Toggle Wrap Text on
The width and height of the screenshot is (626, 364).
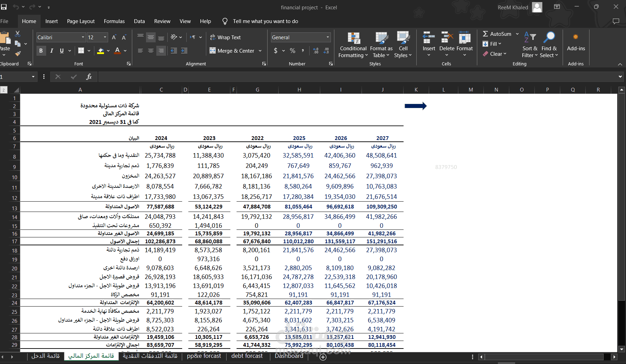pos(226,37)
